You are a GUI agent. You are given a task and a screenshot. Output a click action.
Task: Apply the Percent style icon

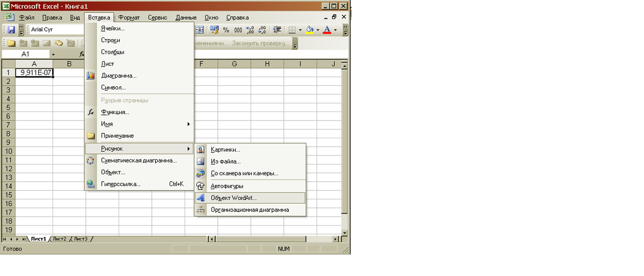(x=226, y=30)
